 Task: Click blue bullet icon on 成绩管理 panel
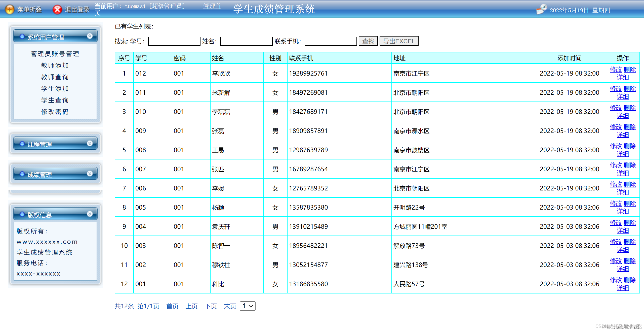click(x=22, y=174)
